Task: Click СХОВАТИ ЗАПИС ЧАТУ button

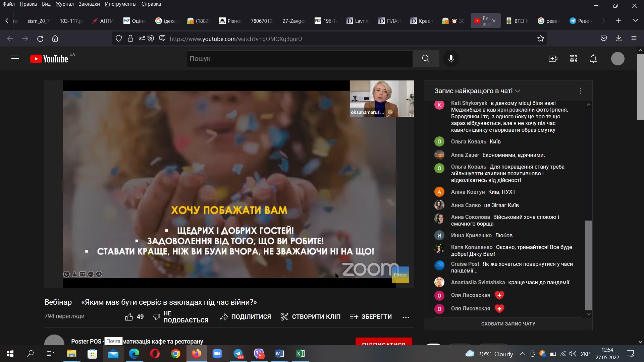Action: [508, 324]
